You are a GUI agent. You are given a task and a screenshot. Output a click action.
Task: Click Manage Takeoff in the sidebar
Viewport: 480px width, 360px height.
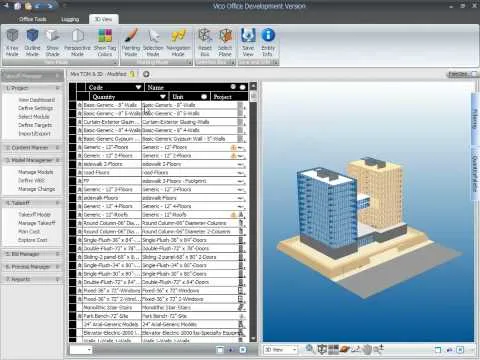click(37, 223)
